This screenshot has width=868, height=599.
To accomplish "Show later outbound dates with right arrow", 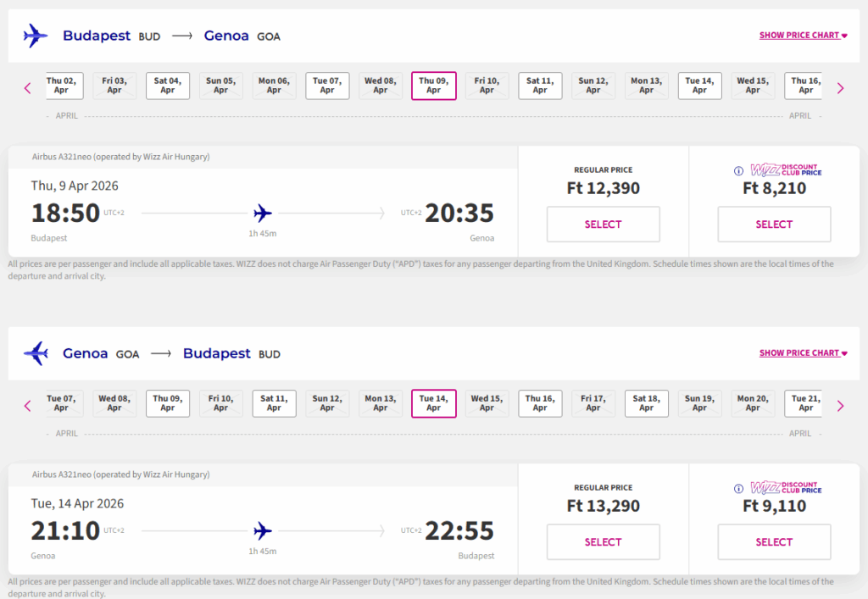I will tap(840, 88).
